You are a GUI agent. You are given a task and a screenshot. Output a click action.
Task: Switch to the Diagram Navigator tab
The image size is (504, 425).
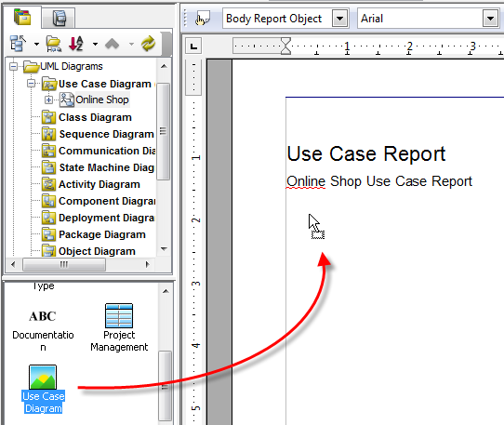22,18
